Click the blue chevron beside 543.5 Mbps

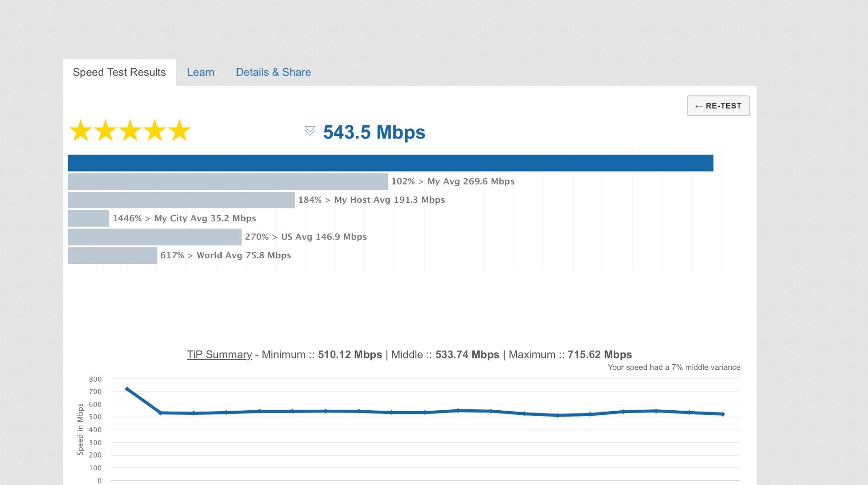(310, 131)
